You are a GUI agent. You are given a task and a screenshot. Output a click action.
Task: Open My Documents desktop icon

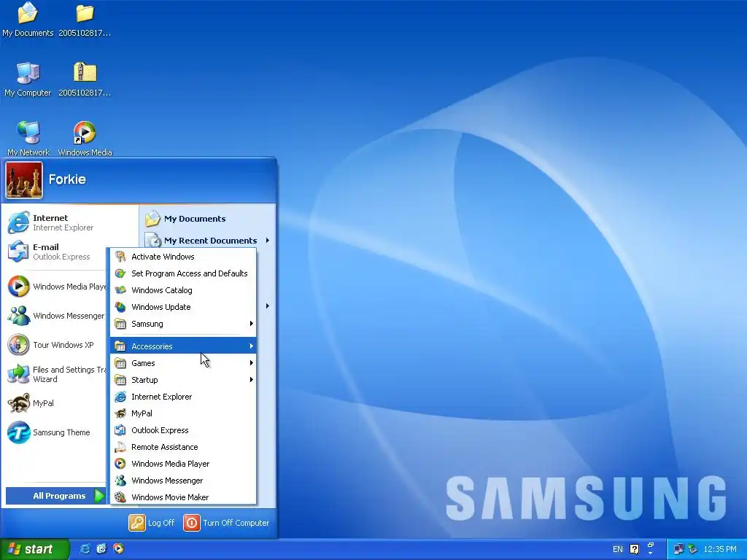click(28, 20)
